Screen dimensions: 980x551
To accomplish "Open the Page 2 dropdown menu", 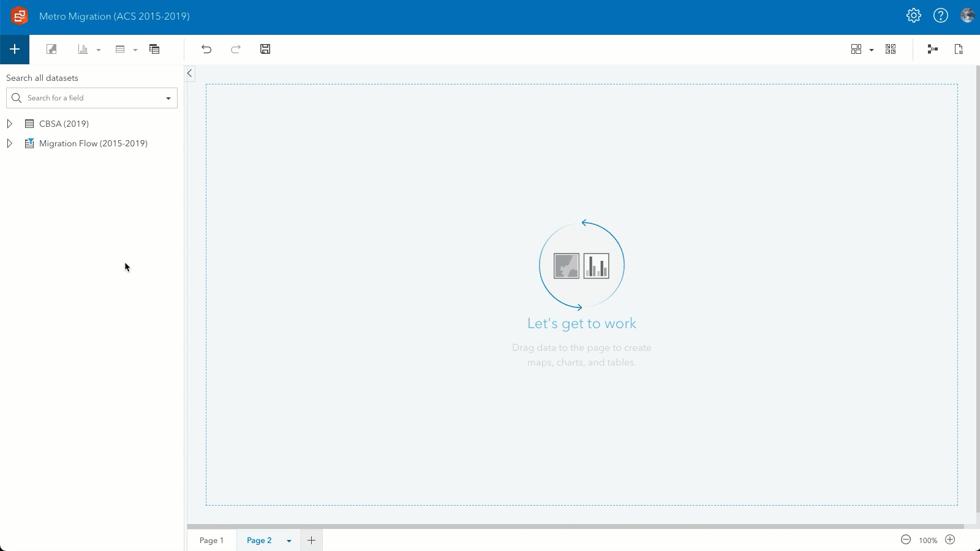I will [x=288, y=541].
